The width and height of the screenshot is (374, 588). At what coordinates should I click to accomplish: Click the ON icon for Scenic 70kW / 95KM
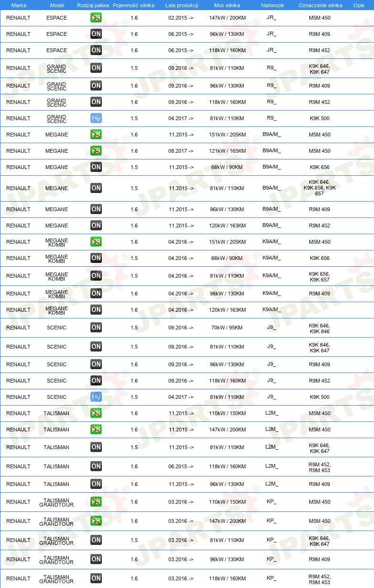click(x=96, y=328)
